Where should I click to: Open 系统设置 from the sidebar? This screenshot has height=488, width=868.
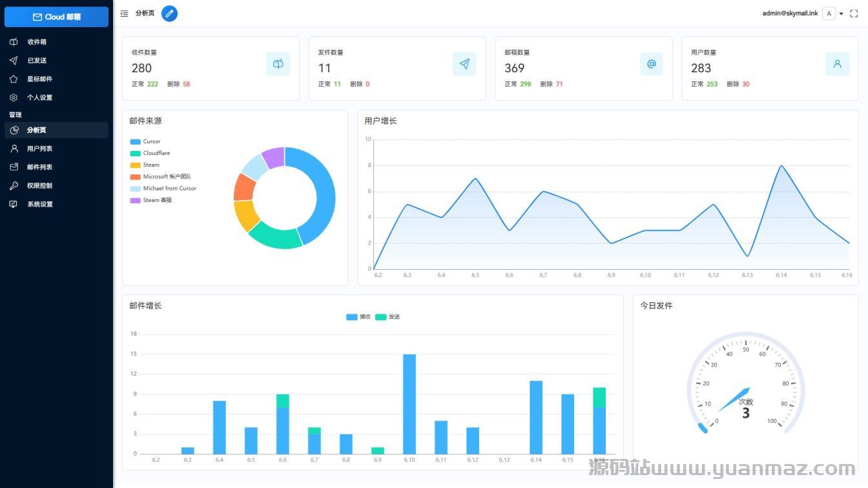point(39,204)
